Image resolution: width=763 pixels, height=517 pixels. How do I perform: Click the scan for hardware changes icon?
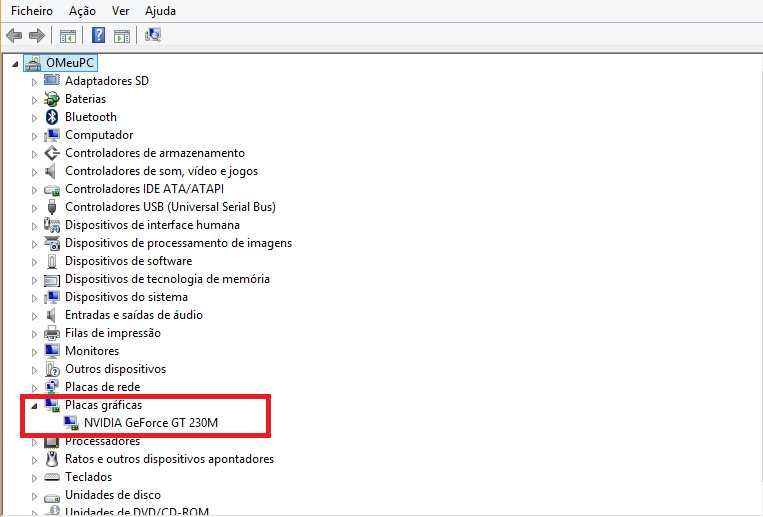click(152, 35)
